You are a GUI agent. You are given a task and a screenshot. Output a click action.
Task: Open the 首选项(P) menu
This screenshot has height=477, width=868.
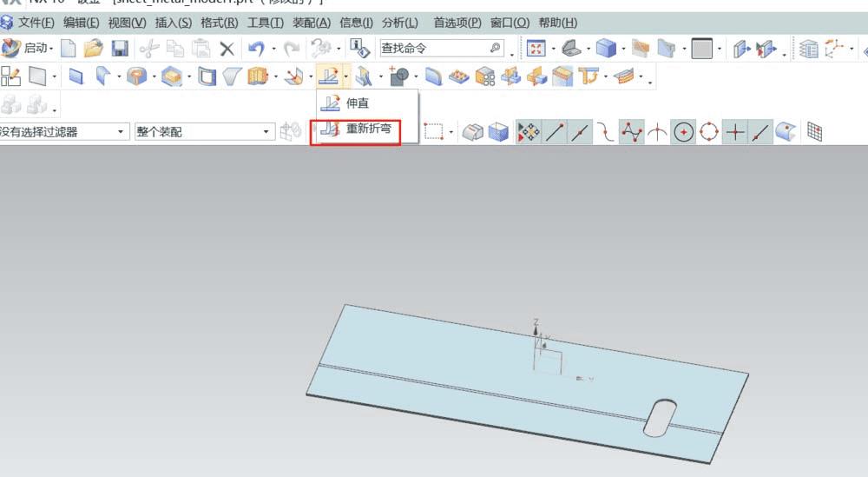(x=457, y=23)
